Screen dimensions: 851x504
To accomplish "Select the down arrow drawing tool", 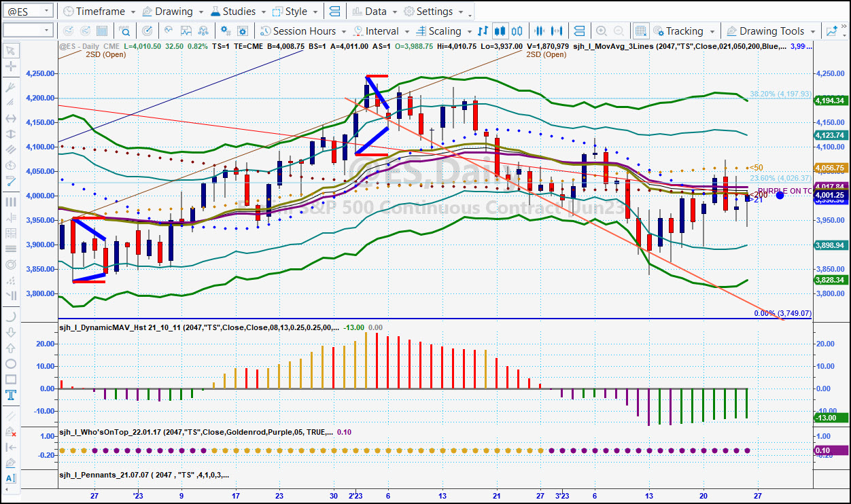I will (x=10, y=332).
